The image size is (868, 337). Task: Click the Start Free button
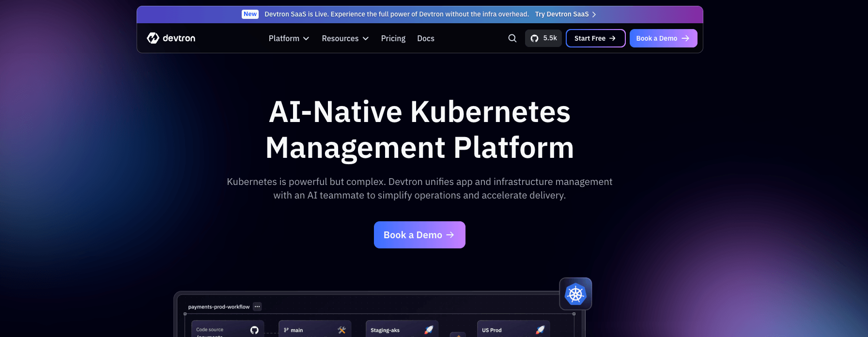click(x=596, y=38)
